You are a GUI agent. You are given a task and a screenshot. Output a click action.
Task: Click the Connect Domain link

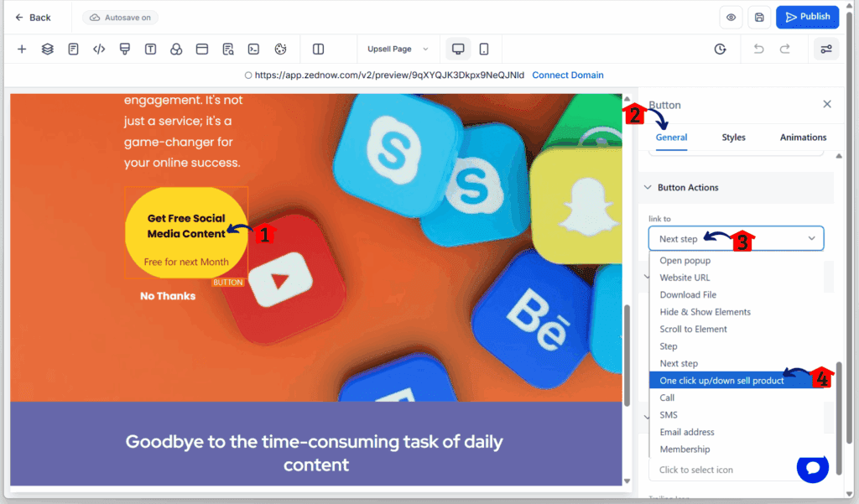point(568,75)
